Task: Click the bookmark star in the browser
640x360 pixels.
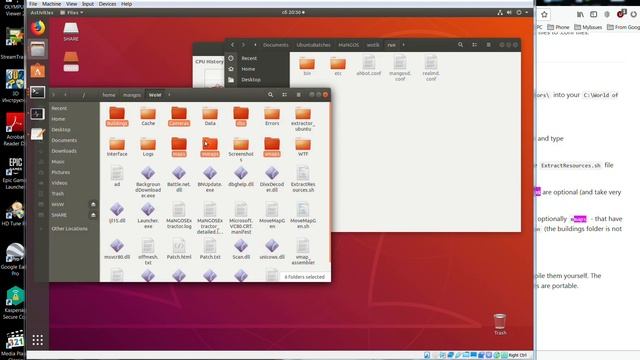Action: point(544,15)
